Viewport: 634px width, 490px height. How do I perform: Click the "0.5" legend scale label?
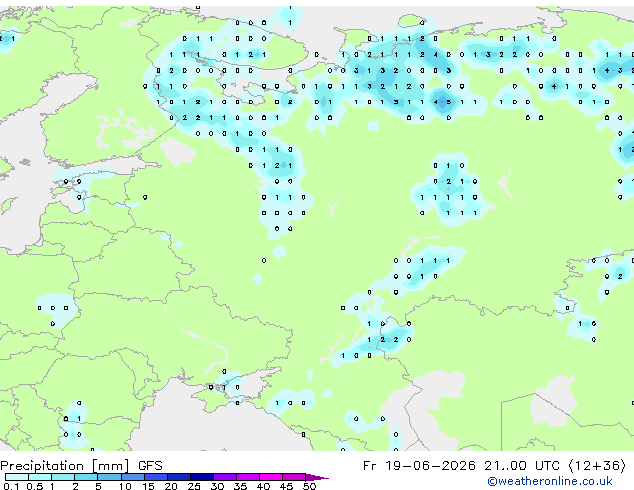coord(34,486)
